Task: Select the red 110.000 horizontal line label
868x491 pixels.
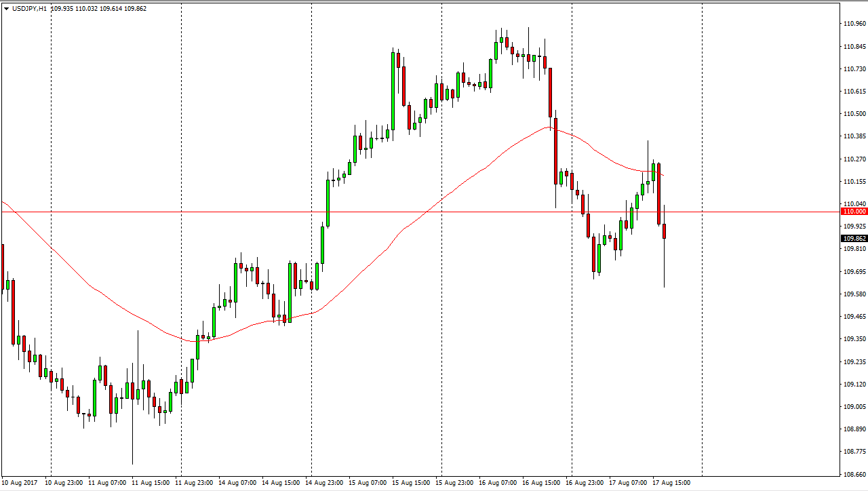Action: coord(854,212)
